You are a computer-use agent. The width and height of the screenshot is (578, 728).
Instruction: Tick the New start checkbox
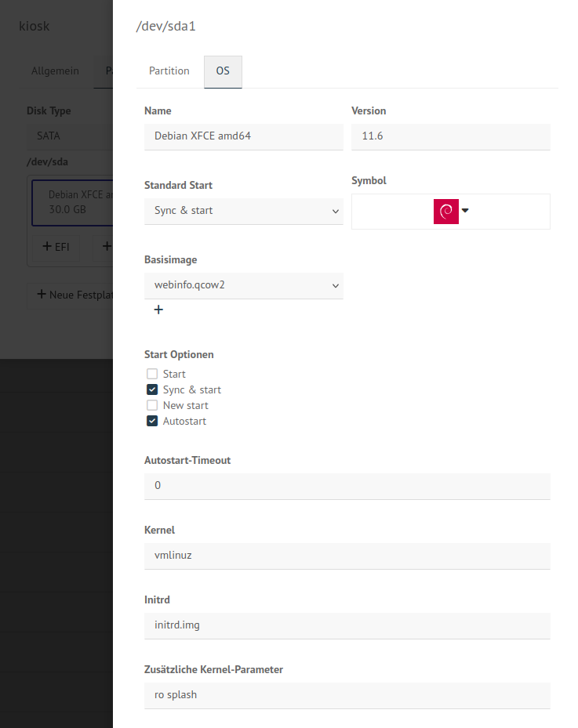(x=152, y=405)
